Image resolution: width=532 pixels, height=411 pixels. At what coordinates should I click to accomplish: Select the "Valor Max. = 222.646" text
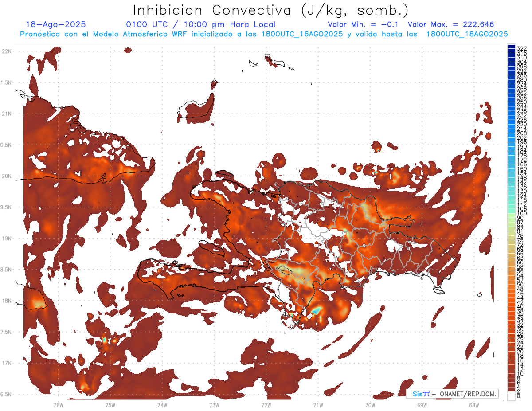pos(451,24)
